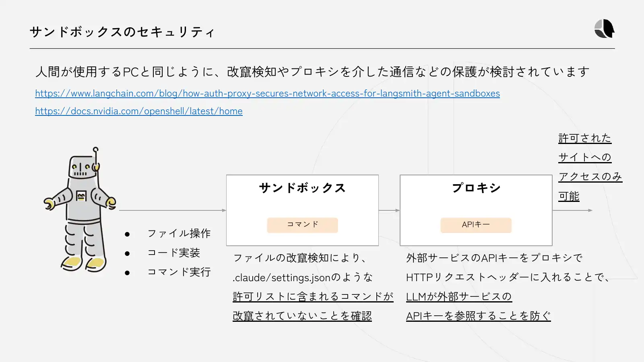Click the line ファイルの改竄検知により、
Viewport: 644px width, 362px height.
(300, 258)
